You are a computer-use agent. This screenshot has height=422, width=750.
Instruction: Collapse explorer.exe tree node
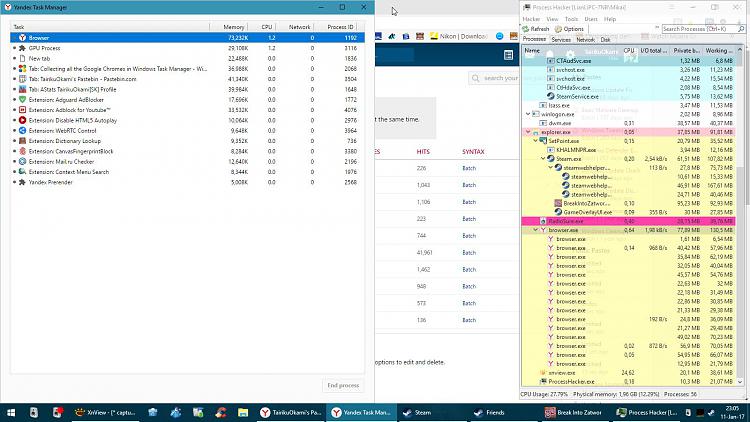pos(528,132)
